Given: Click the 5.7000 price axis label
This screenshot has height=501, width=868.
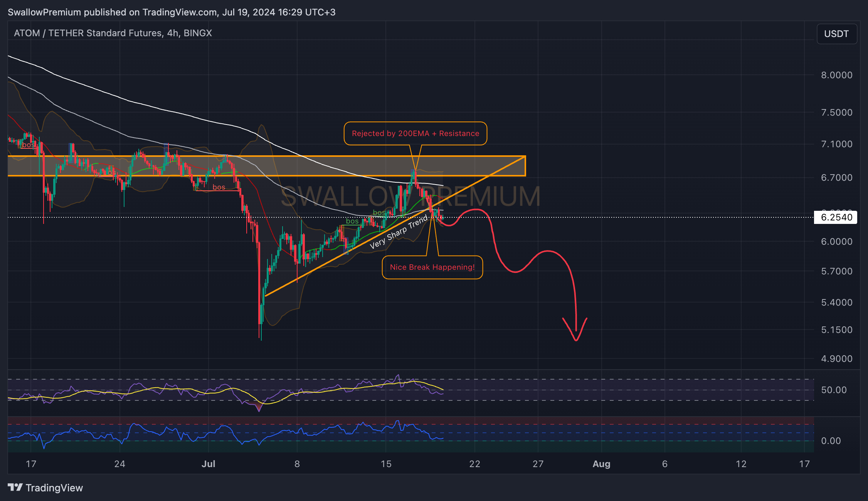Looking at the screenshot, I should (x=837, y=271).
